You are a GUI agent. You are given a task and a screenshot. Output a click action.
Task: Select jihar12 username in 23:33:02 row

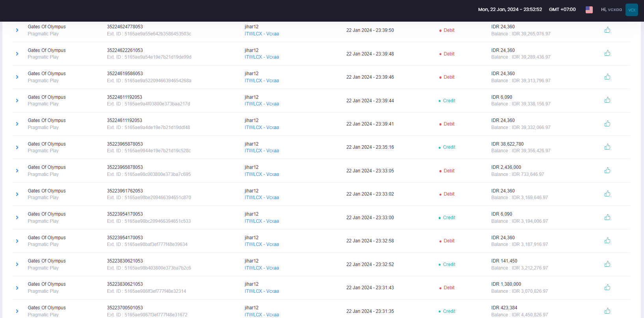click(251, 191)
